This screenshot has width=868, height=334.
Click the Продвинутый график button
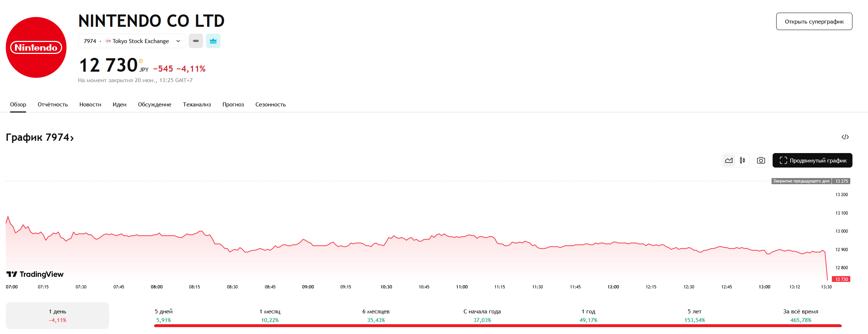point(812,160)
